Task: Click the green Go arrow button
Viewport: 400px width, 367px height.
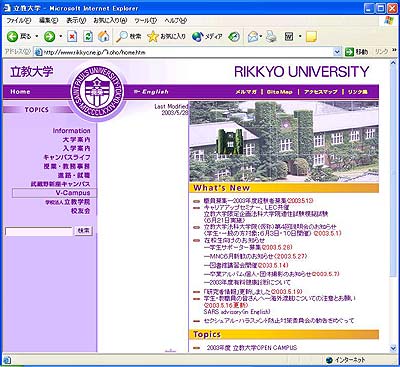Action: (349, 52)
